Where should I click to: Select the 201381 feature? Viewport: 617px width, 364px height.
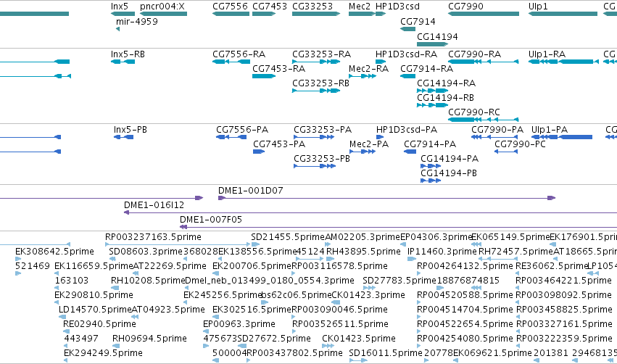[x=537, y=361]
